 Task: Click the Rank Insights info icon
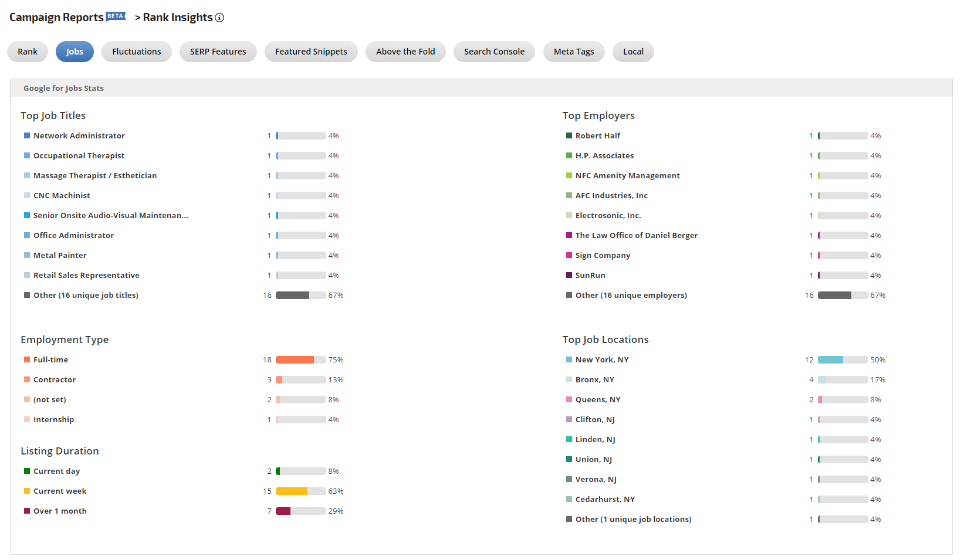219,18
